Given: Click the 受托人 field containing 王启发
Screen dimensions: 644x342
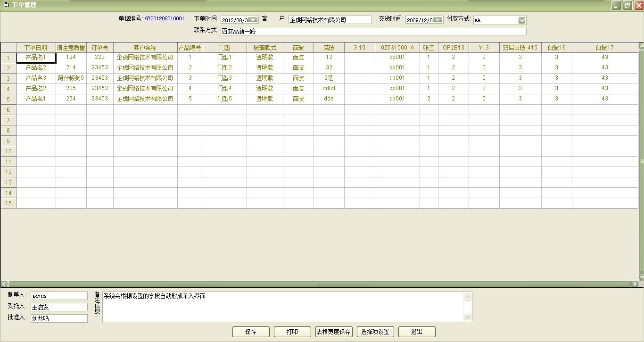Looking at the screenshot, I should 59,307.
